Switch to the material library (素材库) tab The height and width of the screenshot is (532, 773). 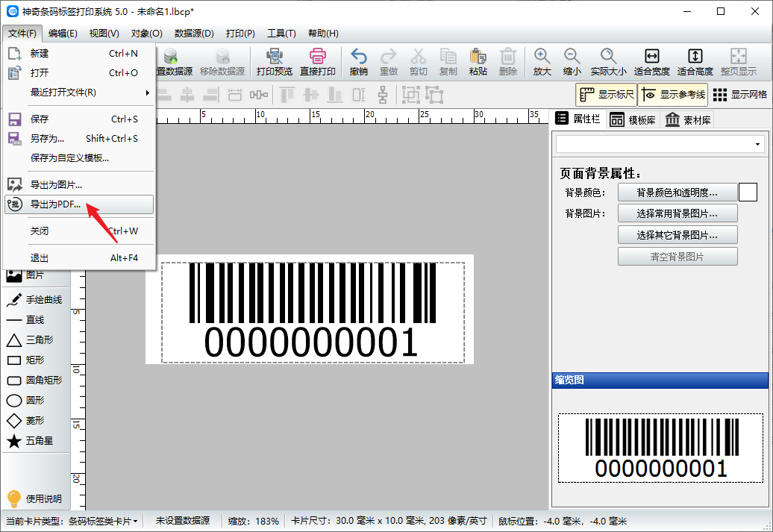[687, 120]
